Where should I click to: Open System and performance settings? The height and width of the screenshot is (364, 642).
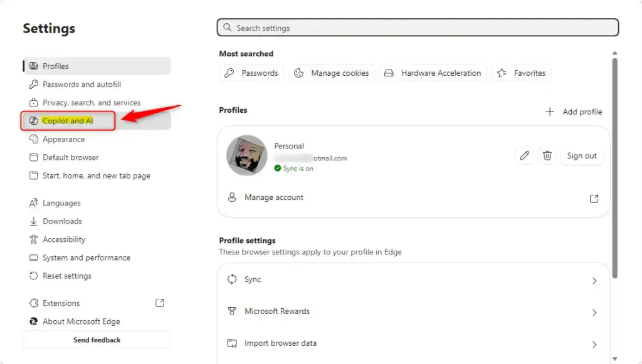(x=97, y=257)
